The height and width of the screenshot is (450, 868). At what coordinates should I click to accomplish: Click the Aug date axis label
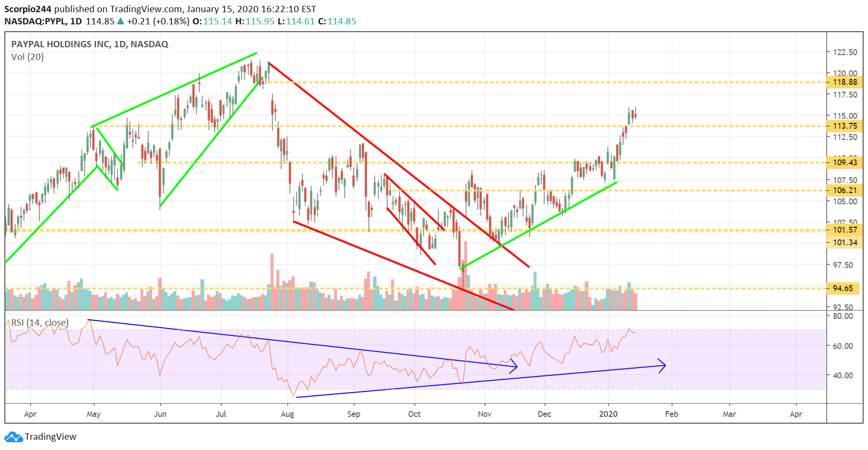coord(287,414)
